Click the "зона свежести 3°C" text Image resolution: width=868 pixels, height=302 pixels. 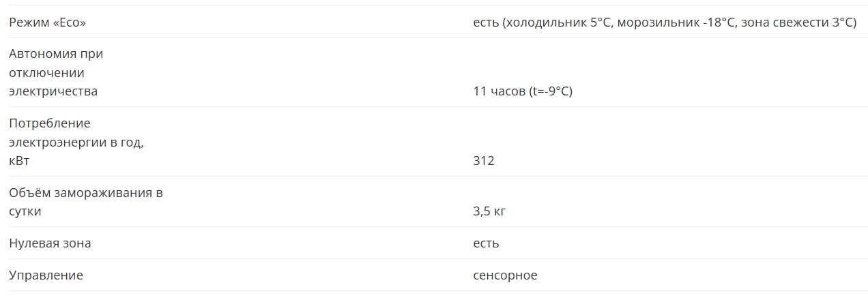tap(797, 22)
